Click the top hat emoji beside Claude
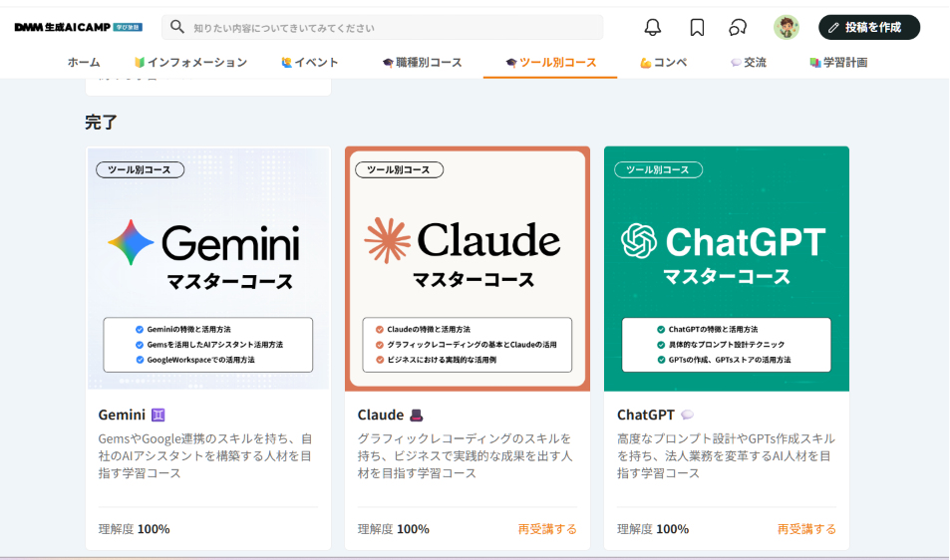 click(x=417, y=416)
